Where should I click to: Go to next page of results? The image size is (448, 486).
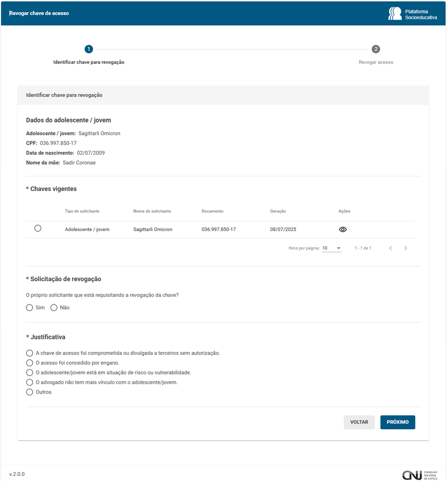[x=405, y=248]
